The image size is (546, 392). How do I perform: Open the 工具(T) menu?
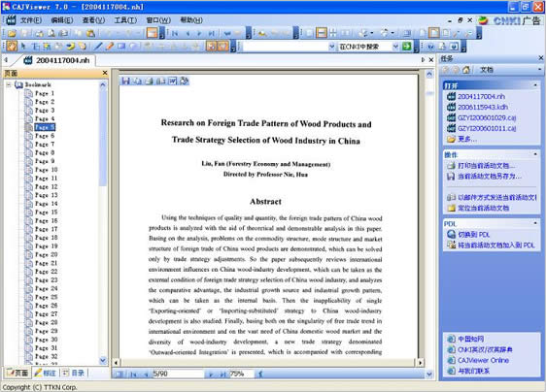pyautogui.click(x=125, y=20)
